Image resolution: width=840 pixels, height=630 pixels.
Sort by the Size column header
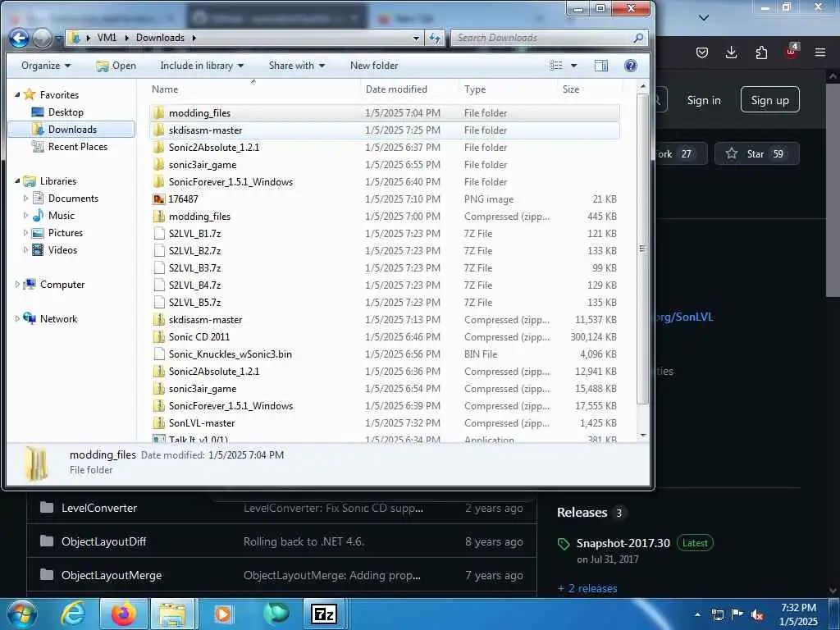tap(590, 89)
